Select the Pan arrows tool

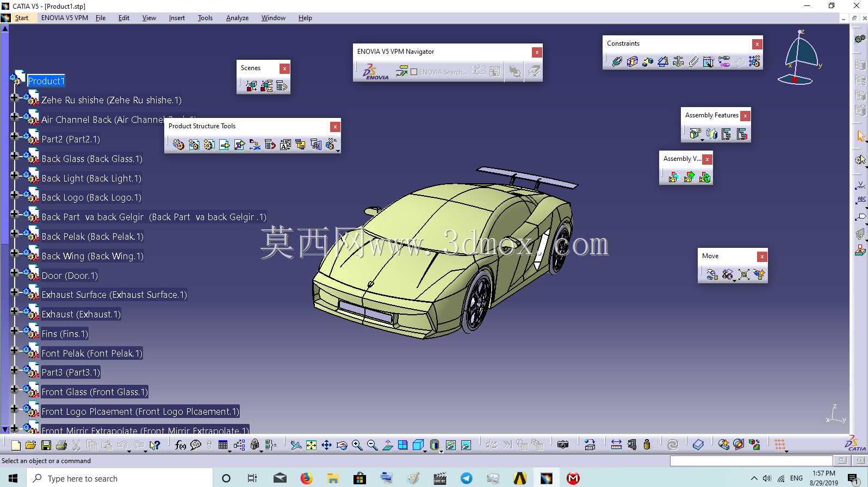(326, 445)
